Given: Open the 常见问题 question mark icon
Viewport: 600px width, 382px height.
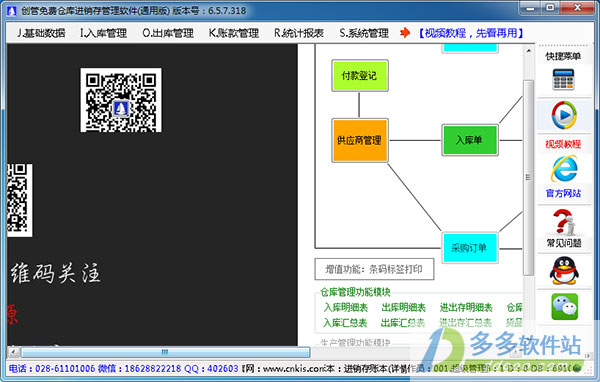Looking at the screenshot, I should tap(564, 222).
